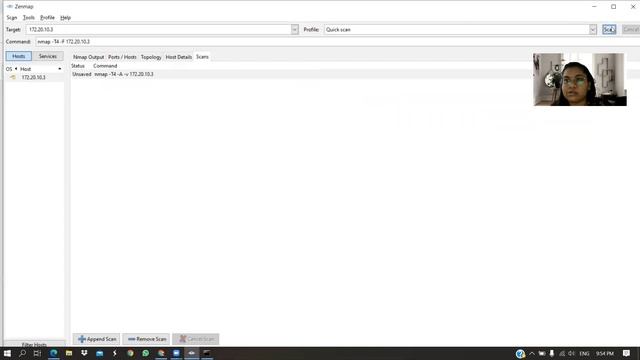Select the Unsaved nmap -T4 -A -v scan row
The image size is (640, 360).
click(300, 74)
